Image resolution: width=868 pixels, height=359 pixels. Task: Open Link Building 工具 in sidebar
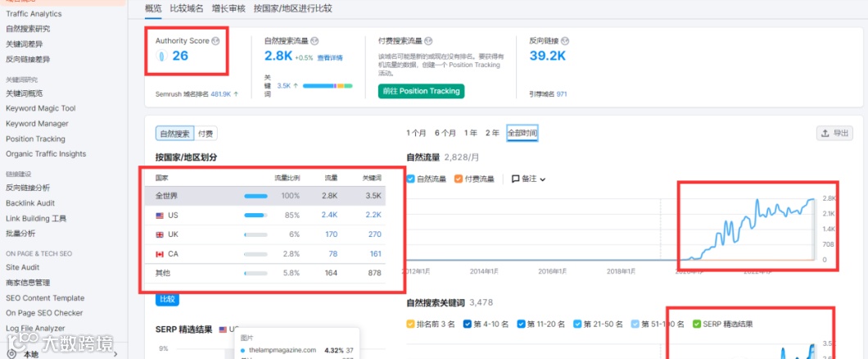coord(36,218)
